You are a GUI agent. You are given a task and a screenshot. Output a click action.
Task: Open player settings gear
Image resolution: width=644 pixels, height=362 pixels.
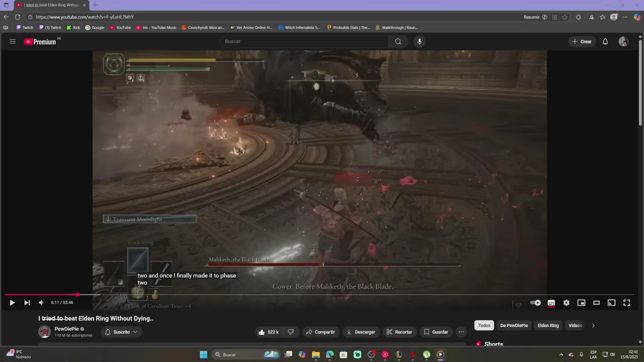(567, 303)
